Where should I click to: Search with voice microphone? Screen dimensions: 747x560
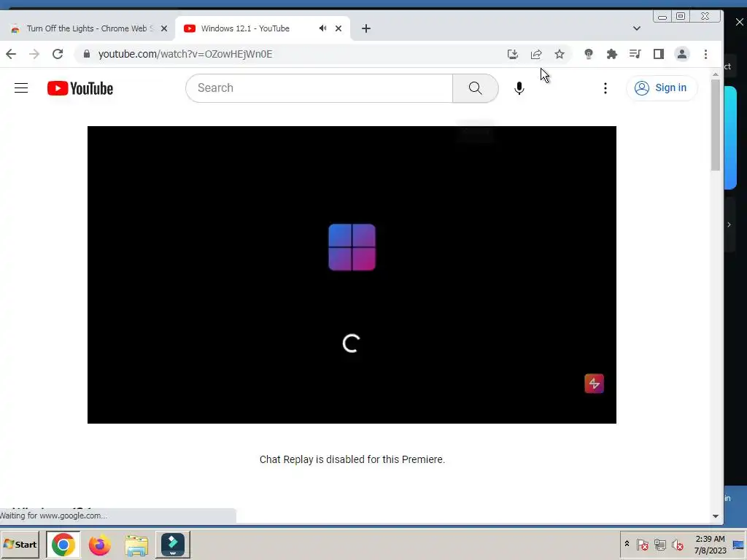519,88
